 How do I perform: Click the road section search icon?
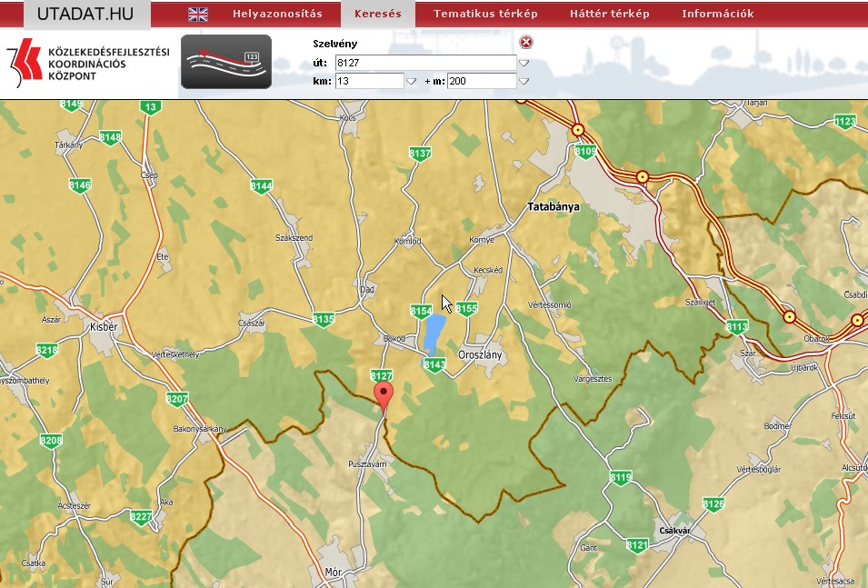(x=225, y=61)
